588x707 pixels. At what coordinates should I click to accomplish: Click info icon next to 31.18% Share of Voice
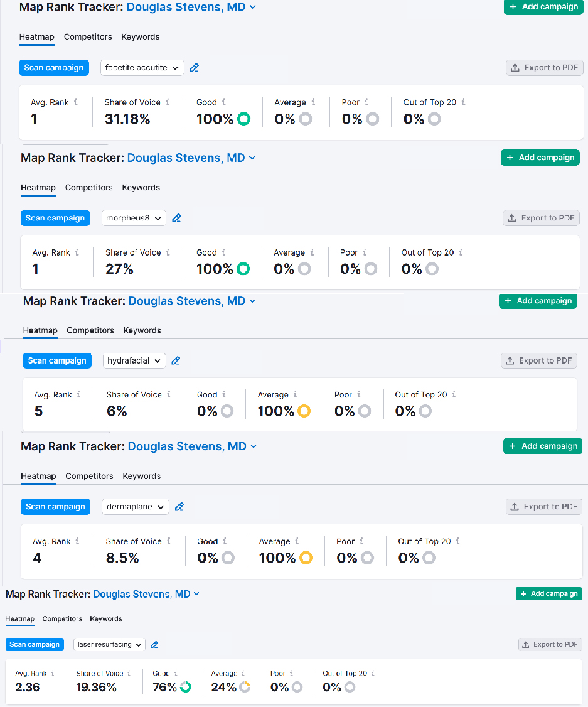(168, 102)
